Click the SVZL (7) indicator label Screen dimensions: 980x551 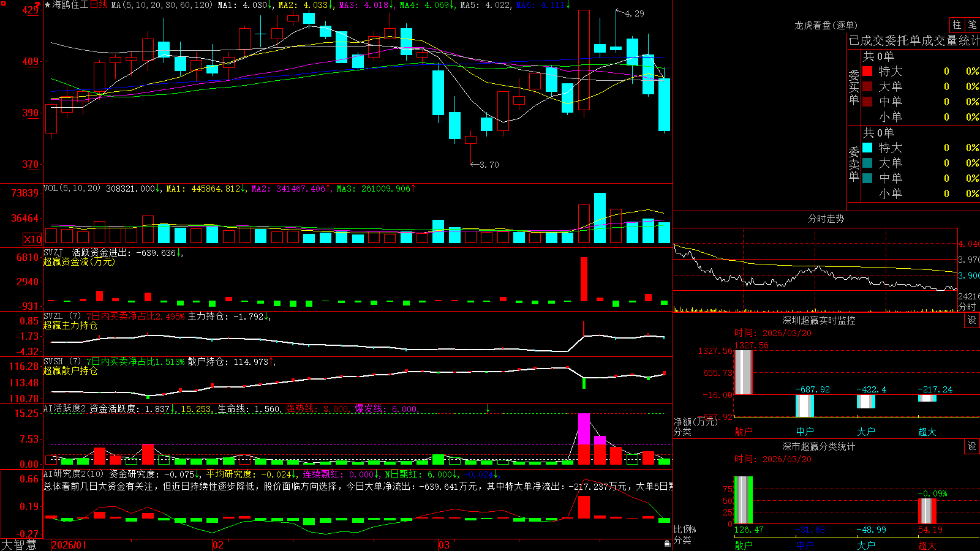point(62,316)
